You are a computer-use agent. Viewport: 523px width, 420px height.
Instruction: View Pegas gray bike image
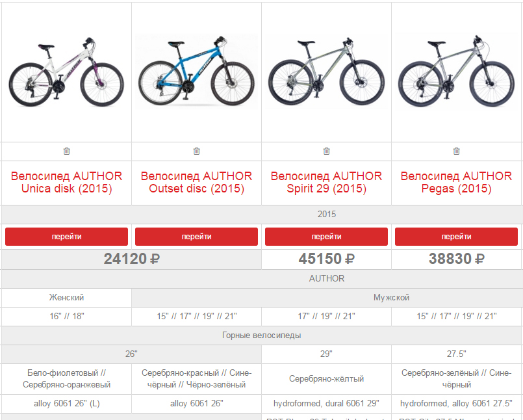click(456, 71)
